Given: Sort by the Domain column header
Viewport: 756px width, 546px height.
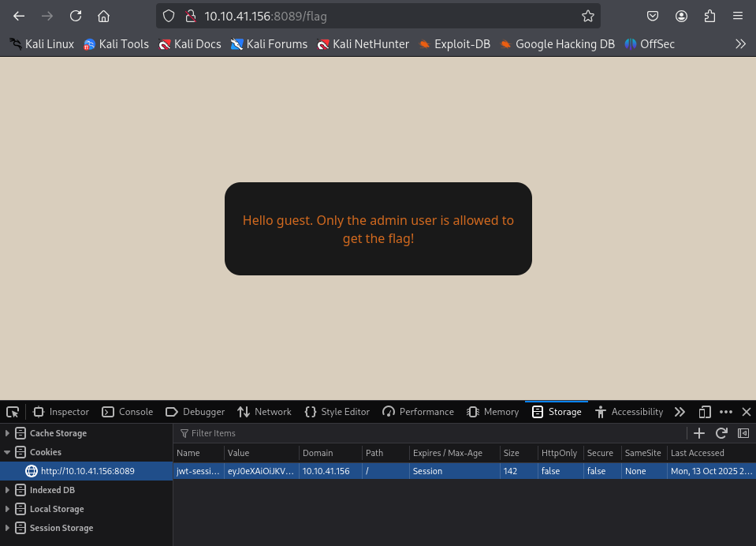Looking at the screenshot, I should [331, 453].
